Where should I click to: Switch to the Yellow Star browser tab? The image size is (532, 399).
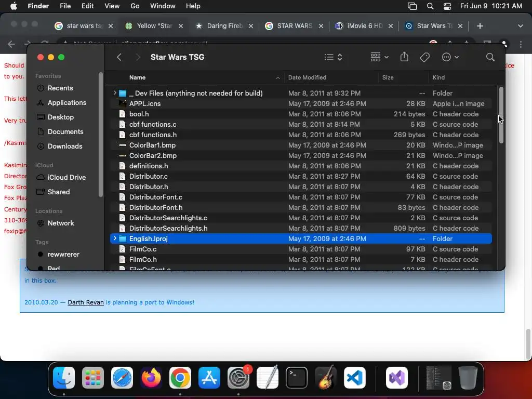pos(154,26)
